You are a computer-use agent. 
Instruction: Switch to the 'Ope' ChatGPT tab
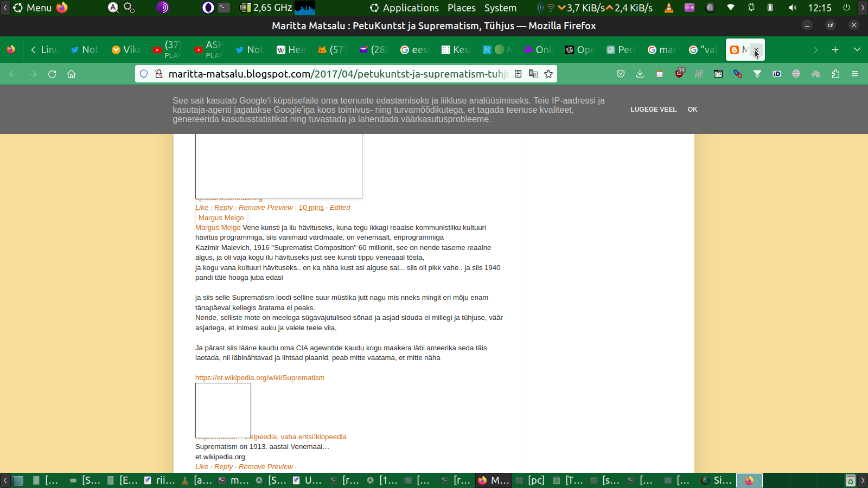579,50
